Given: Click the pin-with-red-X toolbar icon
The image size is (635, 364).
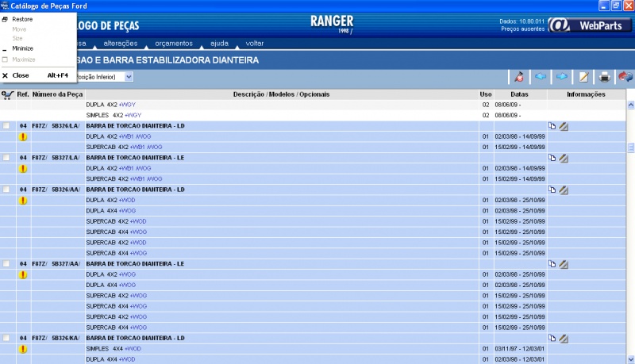Looking at the screenshot, I should [519, 77].
